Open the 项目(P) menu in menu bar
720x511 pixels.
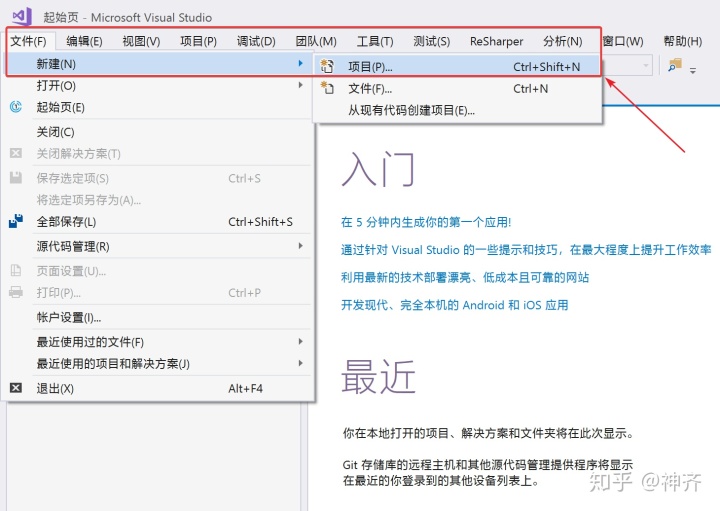198,41
